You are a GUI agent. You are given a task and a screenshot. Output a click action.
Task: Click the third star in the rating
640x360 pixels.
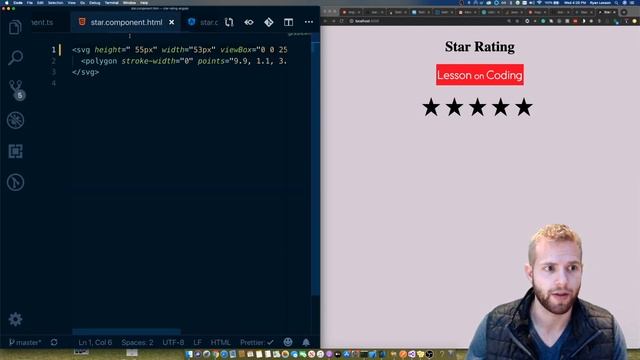click(x=478, y=107)
